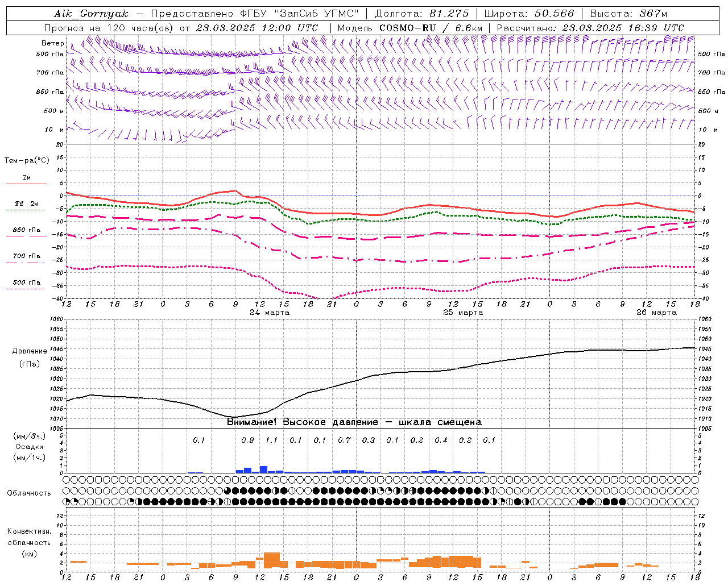728x582 pixels.
Task: Click the Td 2м dew point legend entry
Action: pyautogui.click(x=26, y=203)
